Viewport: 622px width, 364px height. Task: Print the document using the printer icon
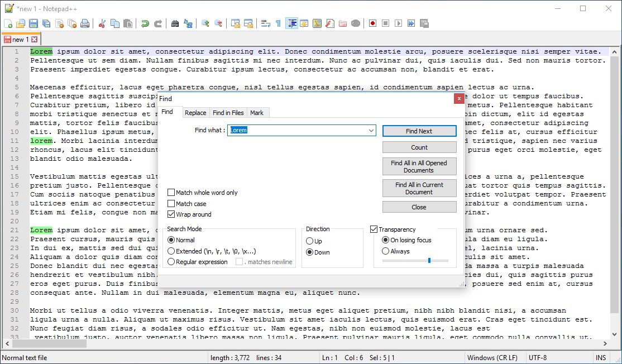pos(85,24)
